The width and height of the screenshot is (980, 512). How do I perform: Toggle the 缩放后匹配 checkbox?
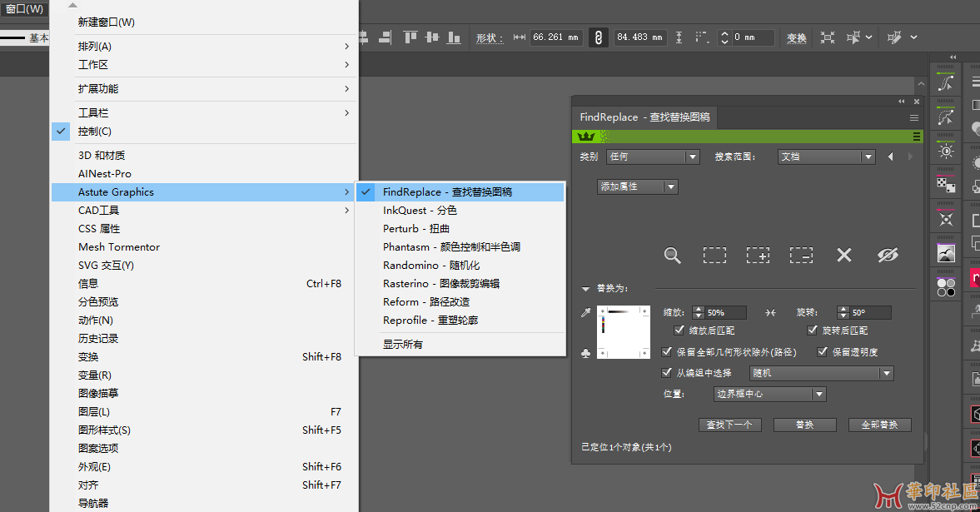tap(679, 330)
